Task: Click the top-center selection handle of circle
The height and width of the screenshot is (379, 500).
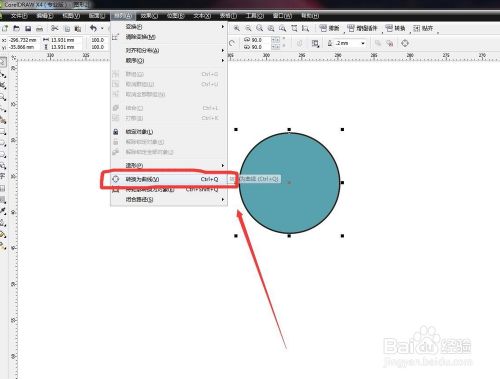Action: pyautogui.click(x=289, y=129)
